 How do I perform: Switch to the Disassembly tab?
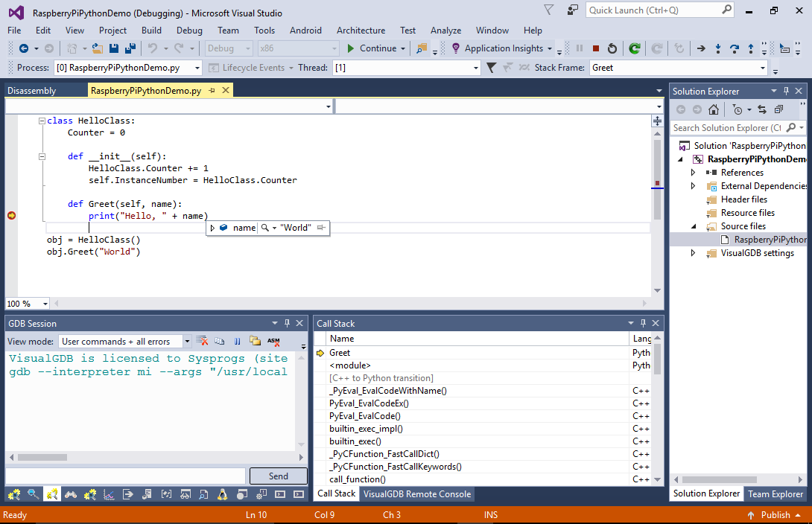pyautogui.click(x=31, y=91)
